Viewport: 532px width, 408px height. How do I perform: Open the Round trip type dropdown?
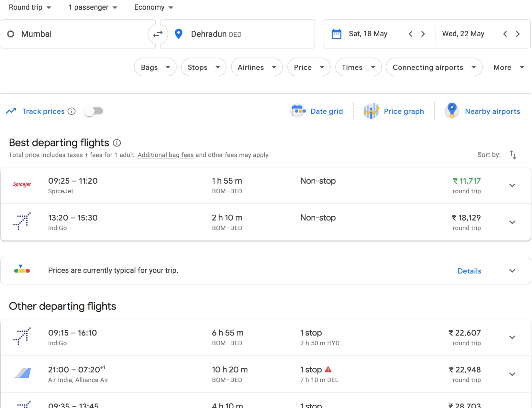pyautogui.click(x=30, y=7)
